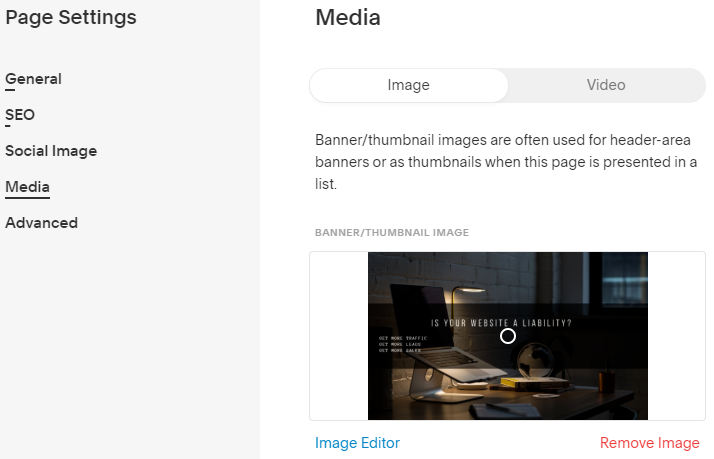Click Remove Image link

coord(649,443)
